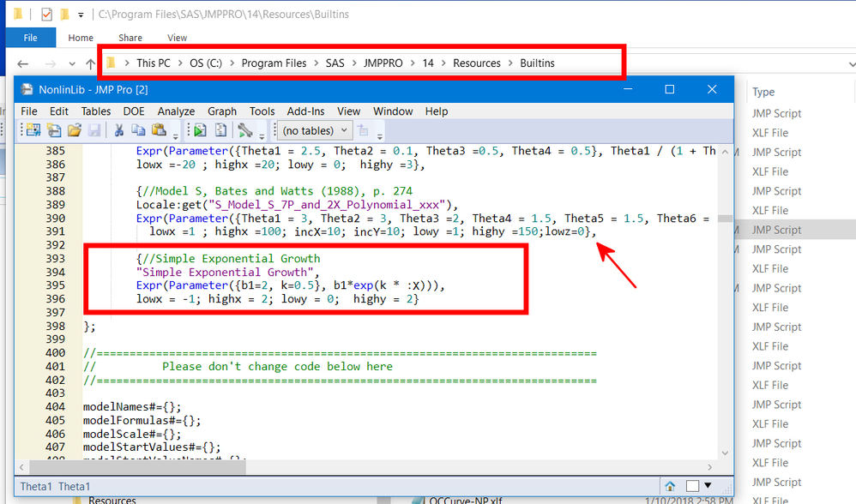This screenshot has width=856, height=504.
Task: Switch to Explorer Share ribbon tab
Action: pyautogui.click(x=130, y=38)
